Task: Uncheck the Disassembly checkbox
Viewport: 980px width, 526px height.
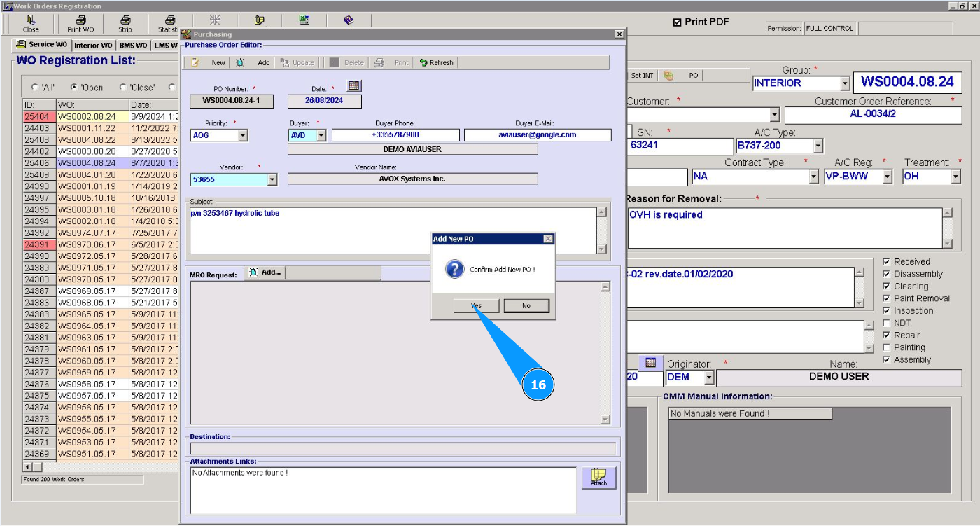Action: (887, 274)
